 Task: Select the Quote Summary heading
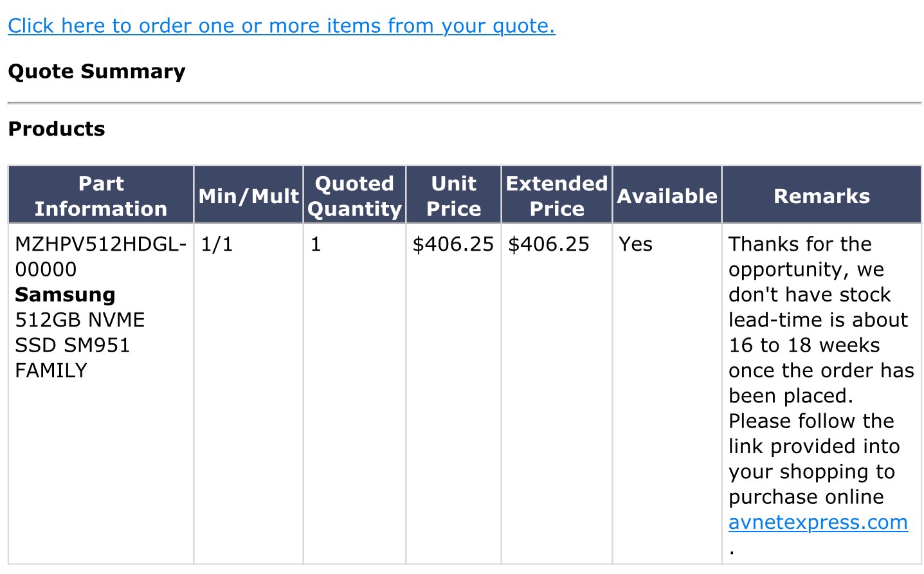96,71
